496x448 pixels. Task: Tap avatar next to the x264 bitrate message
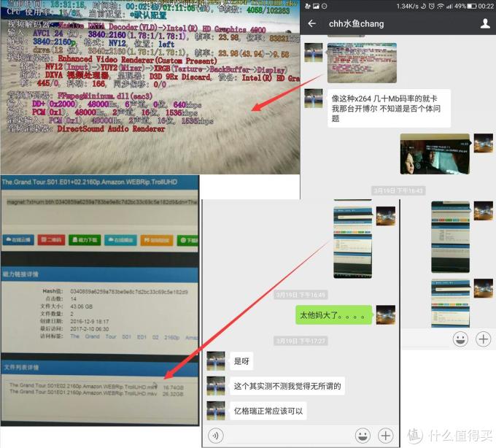[x=314, y=98]
